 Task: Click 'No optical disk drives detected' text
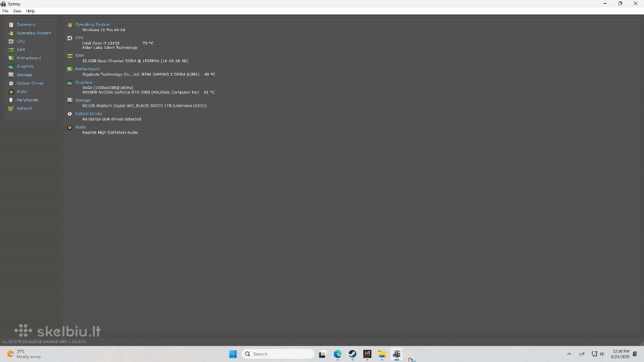click(x=112, y=119)
